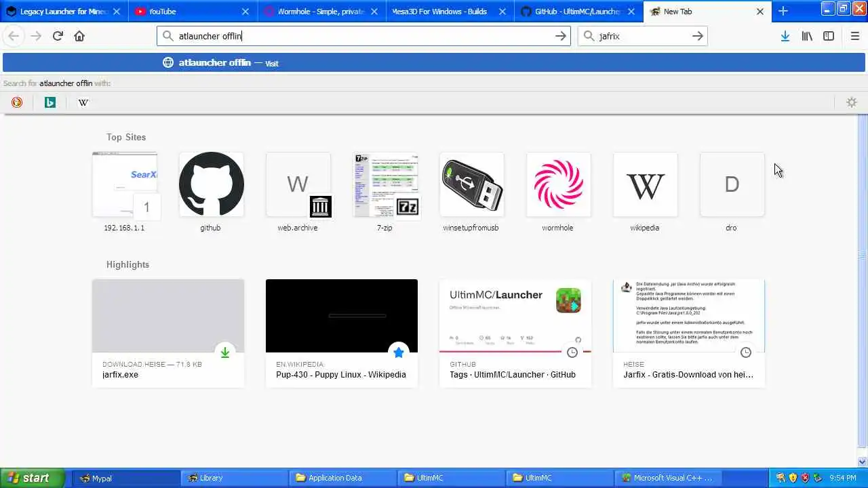Open the Library taskbar window

pos(234,478)
